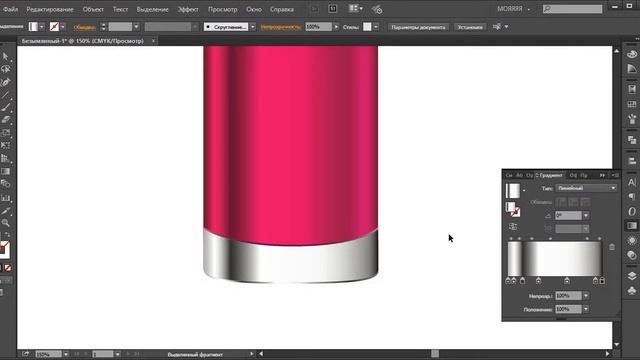The image size is (640, 360).
Task: Click the gradient preview swatch
Action: pos(513,191)
